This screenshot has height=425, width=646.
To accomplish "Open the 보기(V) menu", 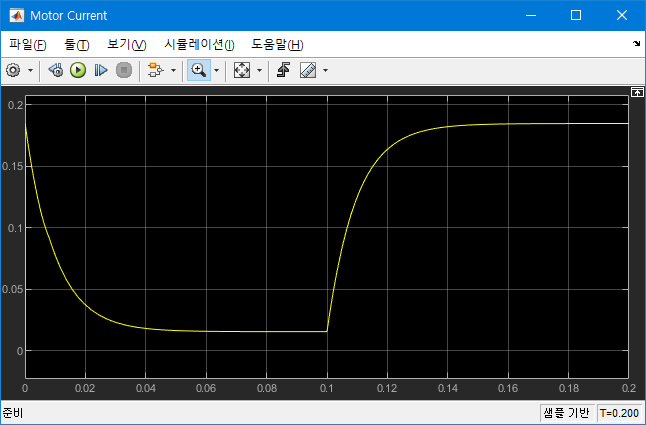I will [x=126, y=44].
